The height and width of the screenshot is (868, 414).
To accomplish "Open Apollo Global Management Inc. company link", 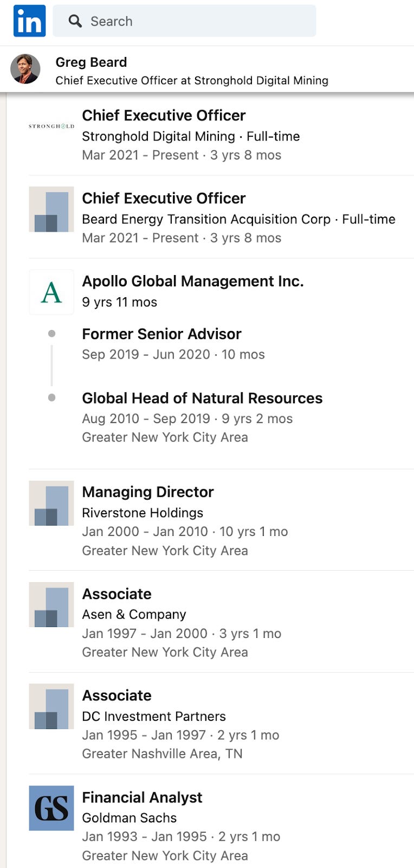I will pyautogui.click(x=193, y=281).
